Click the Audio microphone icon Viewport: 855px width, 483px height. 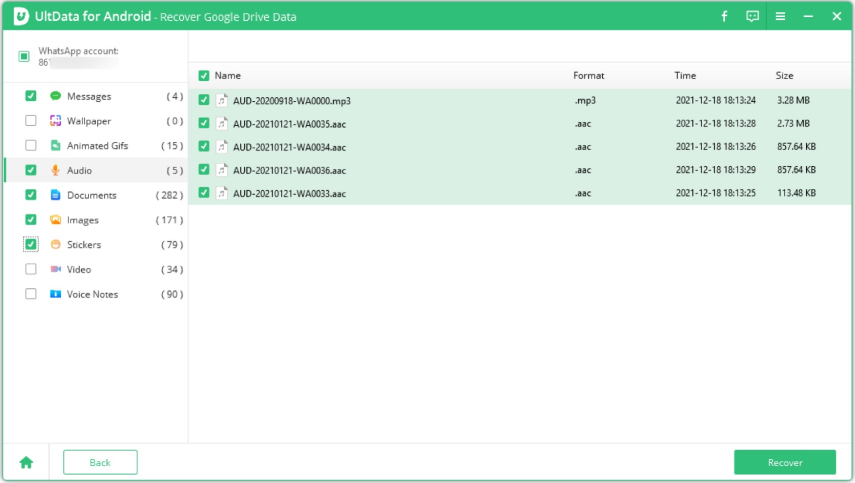click(55, 170)
